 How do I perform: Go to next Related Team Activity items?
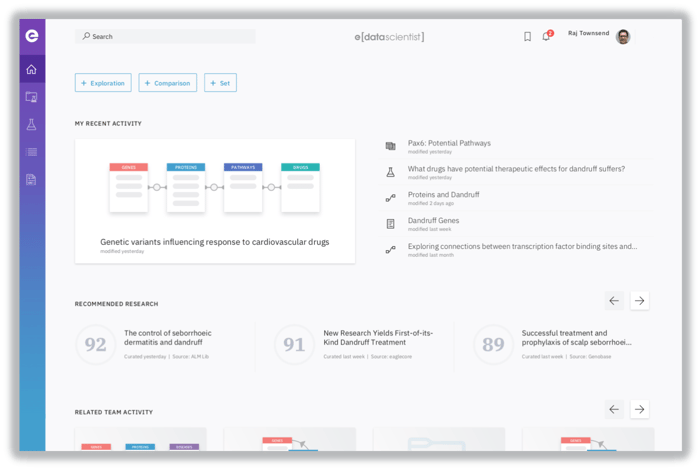tap(639, 409)
